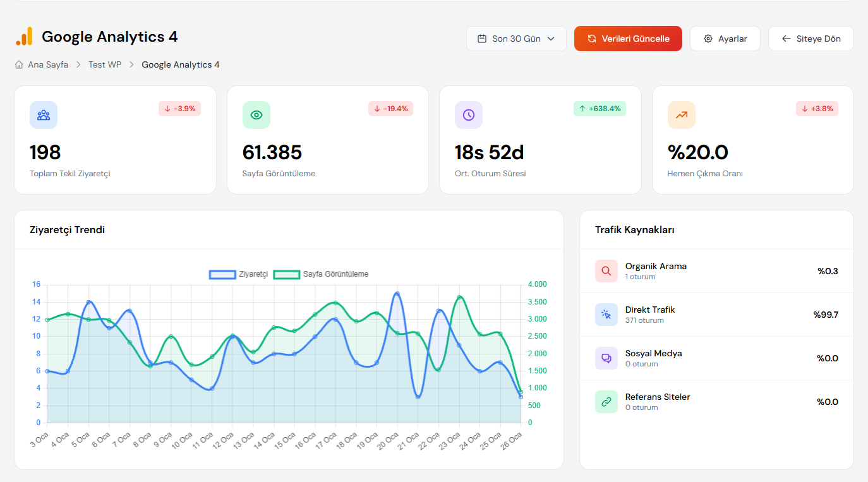Click the -19.4% change badge
The image size is (868, 482).
coord(390,109)
